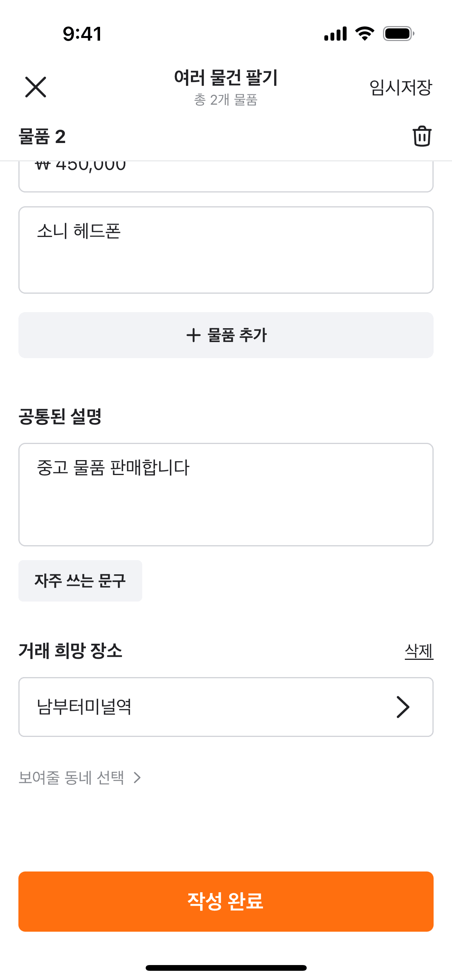
Task: Focus the 소니 헤드폰 item field
Action: coord(226,250)
